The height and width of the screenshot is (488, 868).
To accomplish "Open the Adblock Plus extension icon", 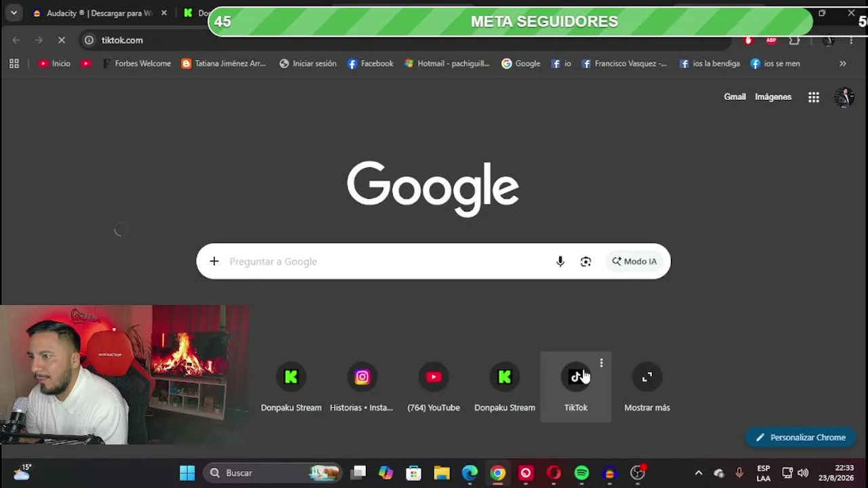I will click(771, 40).
